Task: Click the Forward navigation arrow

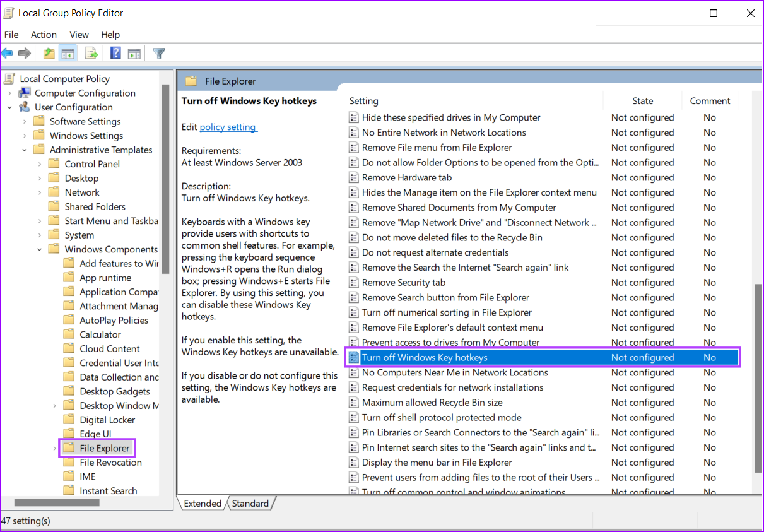Action: 24,53
